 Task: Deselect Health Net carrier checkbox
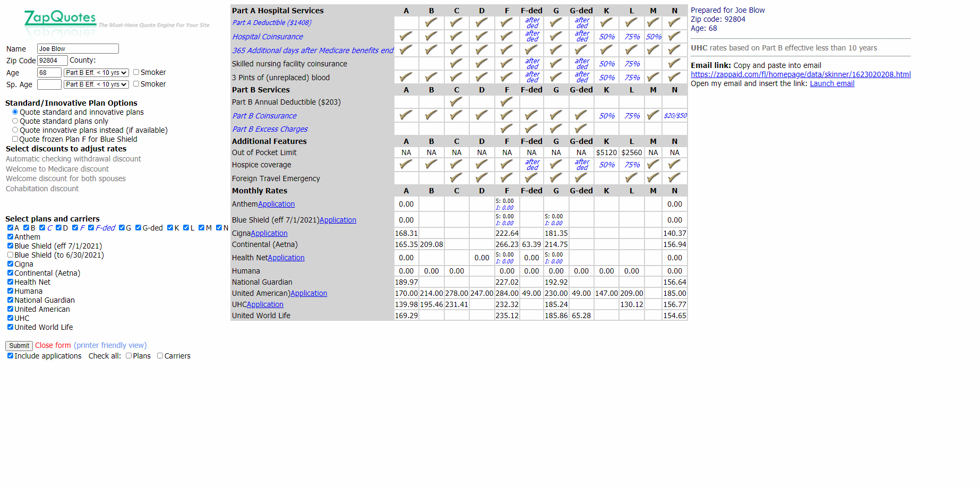(x=10, y=282)
